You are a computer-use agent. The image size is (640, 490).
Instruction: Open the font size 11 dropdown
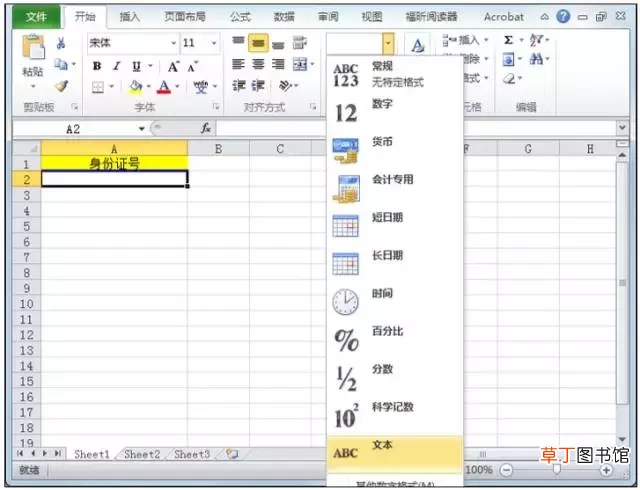(x=214, y=43)
